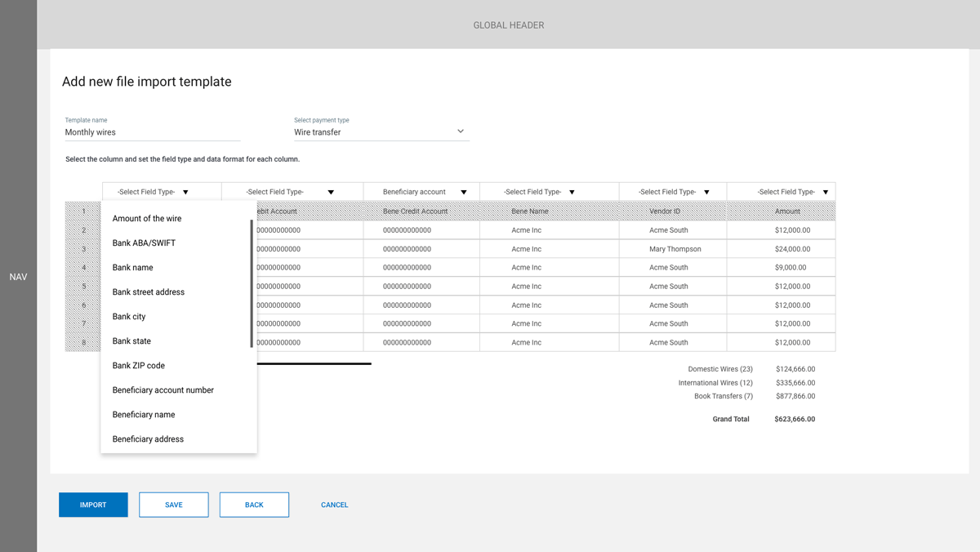Image resolution: width=980 pixels, height=552 pixels.
Task: Choose Bank ABA/SWIFT option
Action: (x=179, y=243)
